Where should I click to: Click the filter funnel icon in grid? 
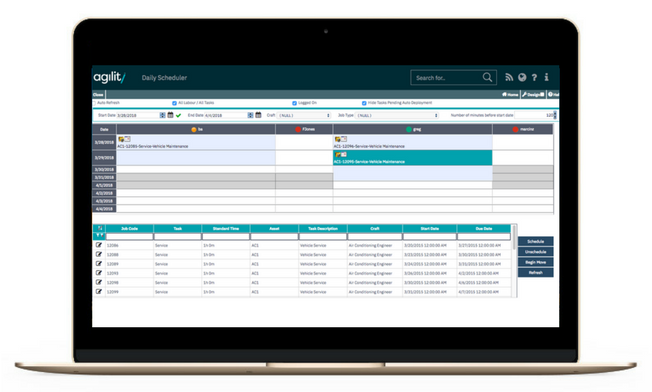tap(99, 236)
